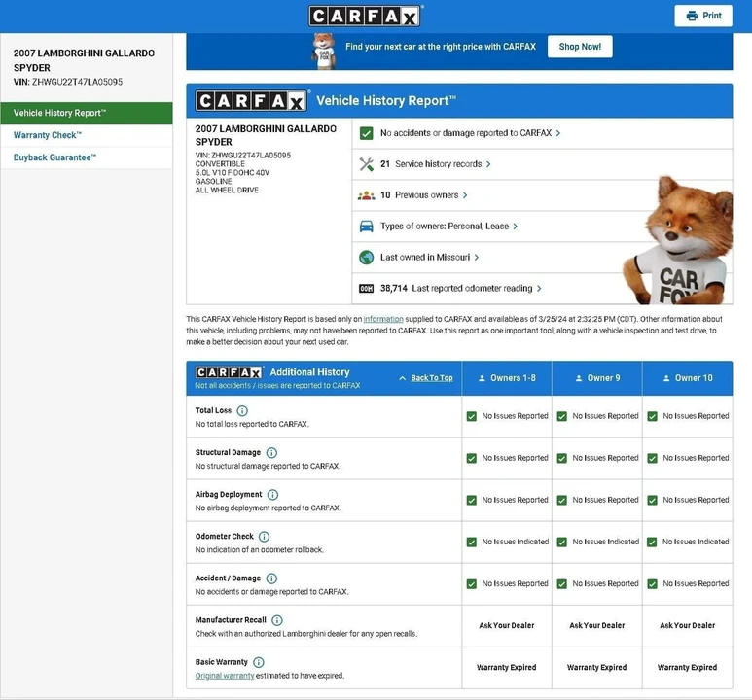Click the info icon next to Total Loss
Image resolution: width=752 pixels, height=700 pixels.
[x=242, y=411]
